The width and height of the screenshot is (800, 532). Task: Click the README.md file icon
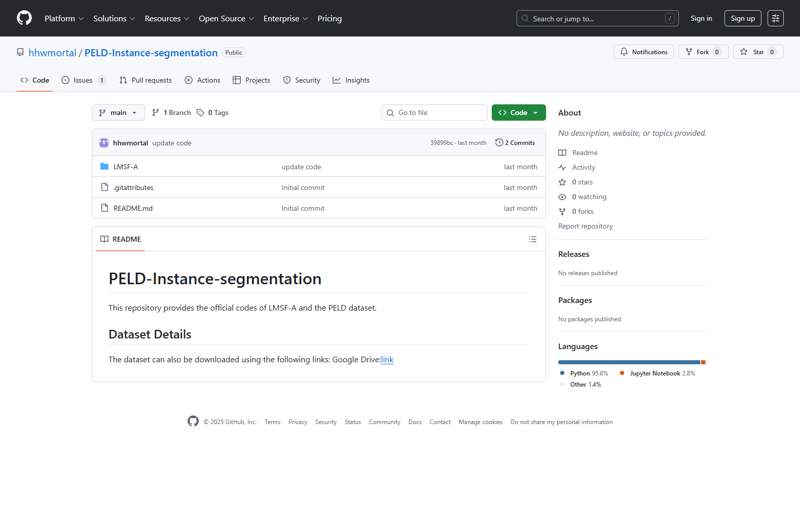(x=104, y=208)
